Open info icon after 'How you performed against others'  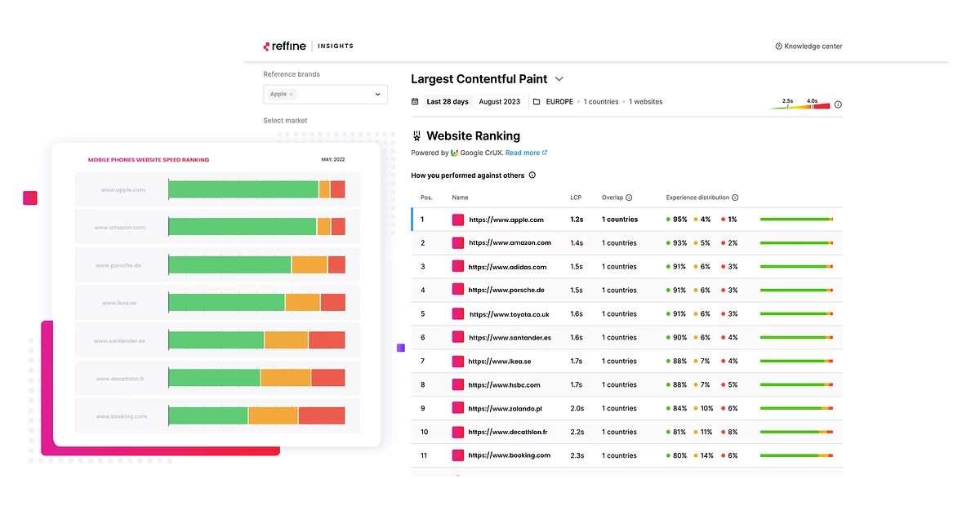click(532, 175)
